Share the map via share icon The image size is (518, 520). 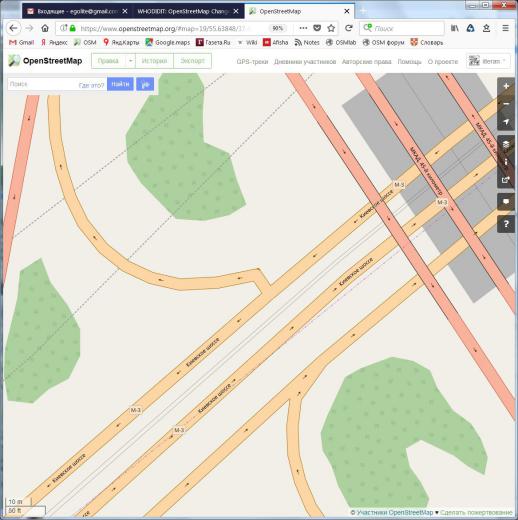click(506, 180)
